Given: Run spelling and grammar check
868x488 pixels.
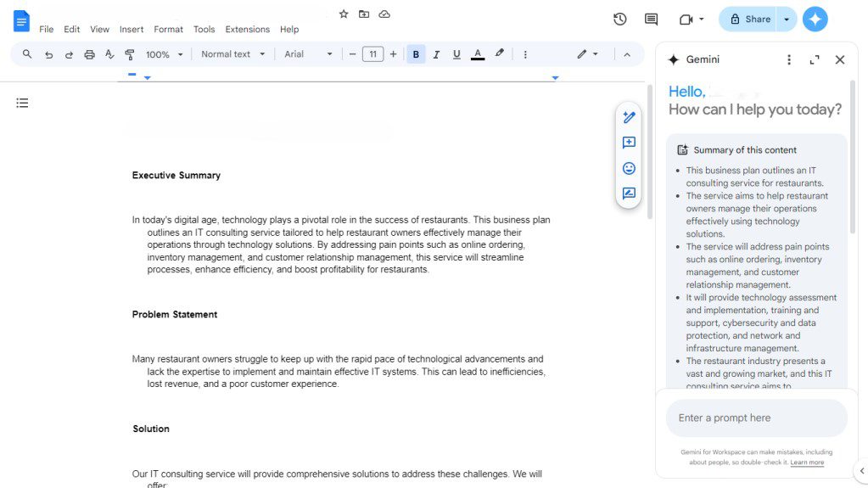Looking at the screenshot, I should [109, 54].
